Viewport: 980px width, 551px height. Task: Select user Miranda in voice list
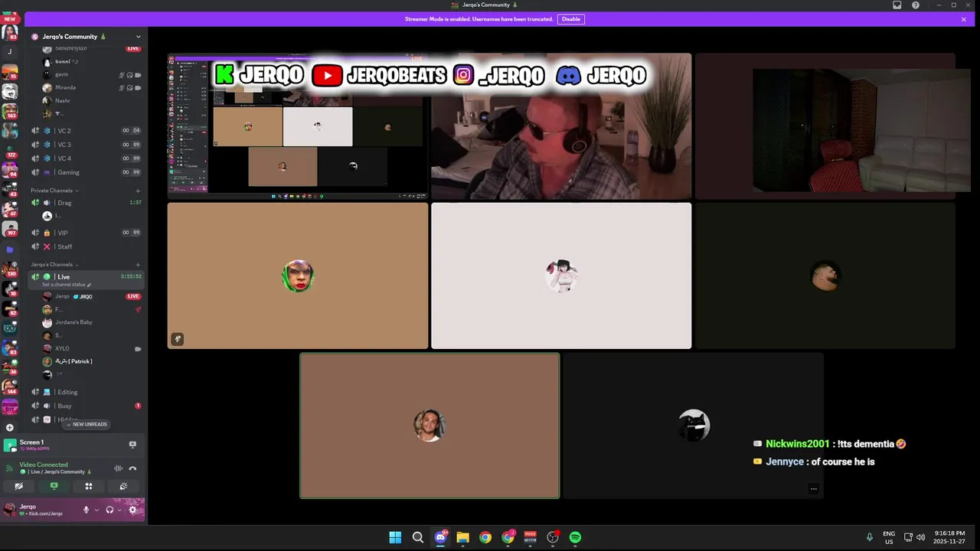click(92, 87)
